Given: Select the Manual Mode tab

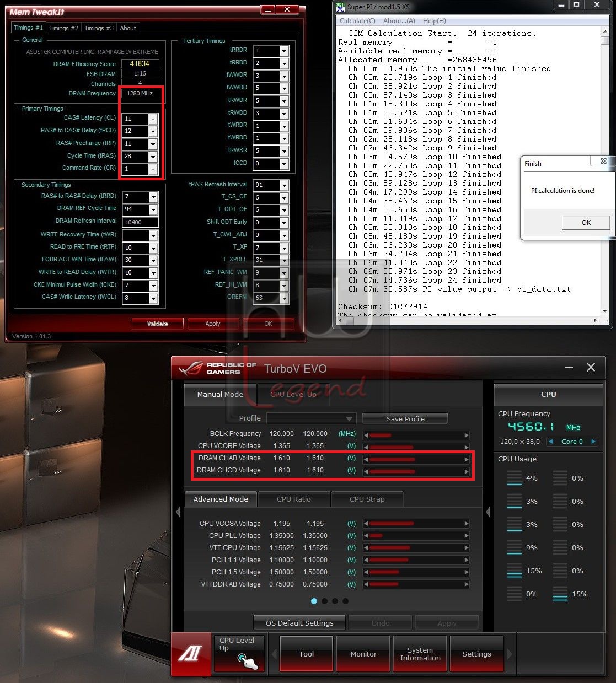Looking at the screenshot, I should coord(220,395).
